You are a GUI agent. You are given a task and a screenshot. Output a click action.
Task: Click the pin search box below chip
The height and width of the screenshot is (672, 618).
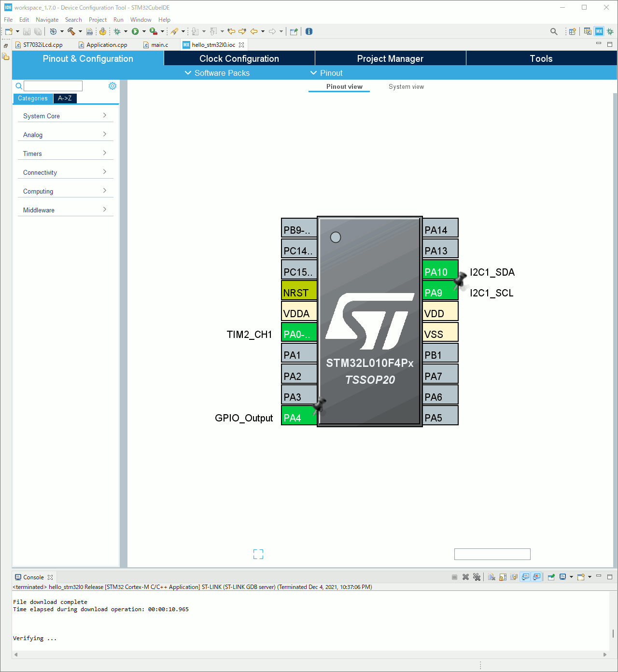(x=492, y=554)
